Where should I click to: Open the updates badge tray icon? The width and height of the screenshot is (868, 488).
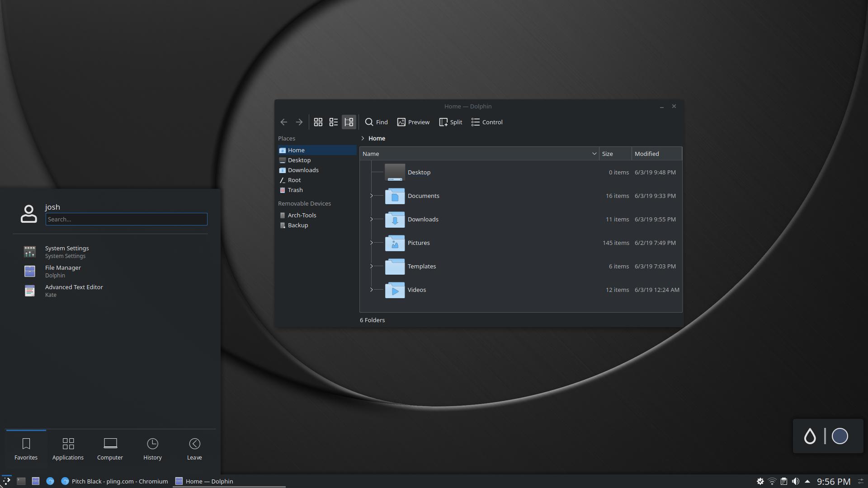tap(760, 481)
